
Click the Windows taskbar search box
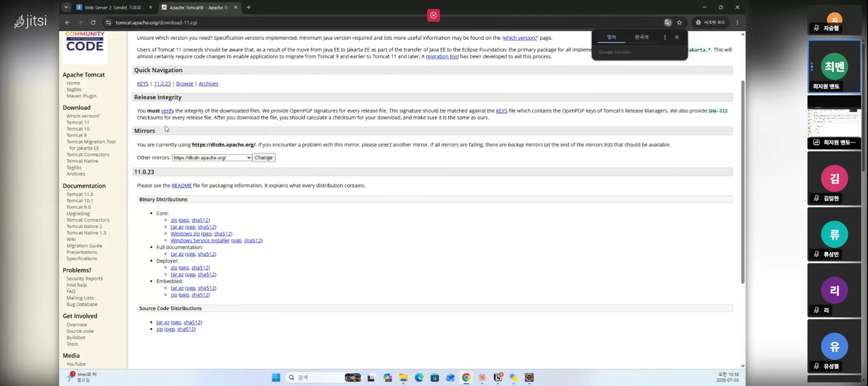[324, 377]
